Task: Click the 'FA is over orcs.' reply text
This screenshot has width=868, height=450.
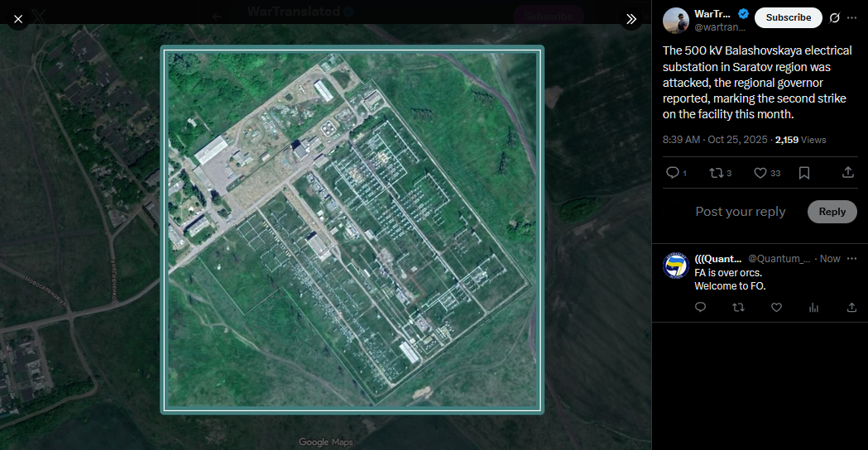Action: [728, 273]
